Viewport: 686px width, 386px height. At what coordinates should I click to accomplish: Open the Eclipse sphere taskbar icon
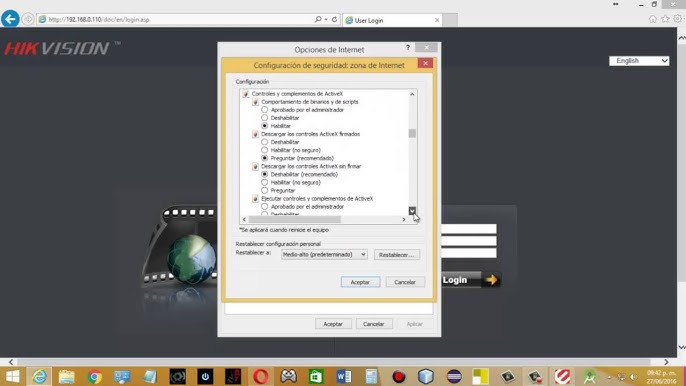(454, 376)
